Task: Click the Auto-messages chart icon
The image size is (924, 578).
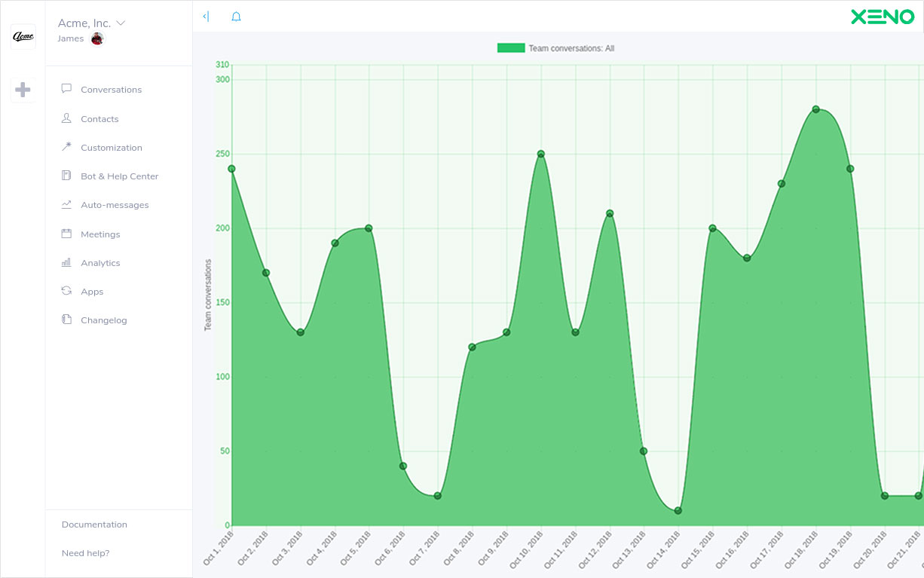Action: 66,204
